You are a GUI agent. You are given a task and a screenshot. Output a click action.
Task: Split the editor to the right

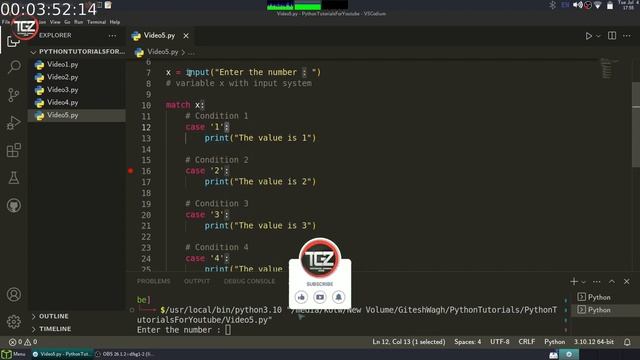[x=612, y=36]
